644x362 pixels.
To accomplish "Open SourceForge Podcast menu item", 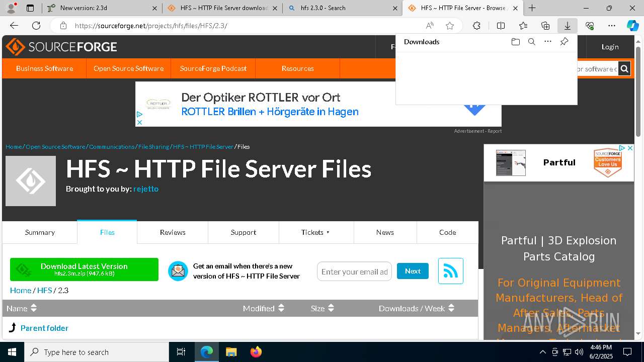I will [x=213, y=68].
